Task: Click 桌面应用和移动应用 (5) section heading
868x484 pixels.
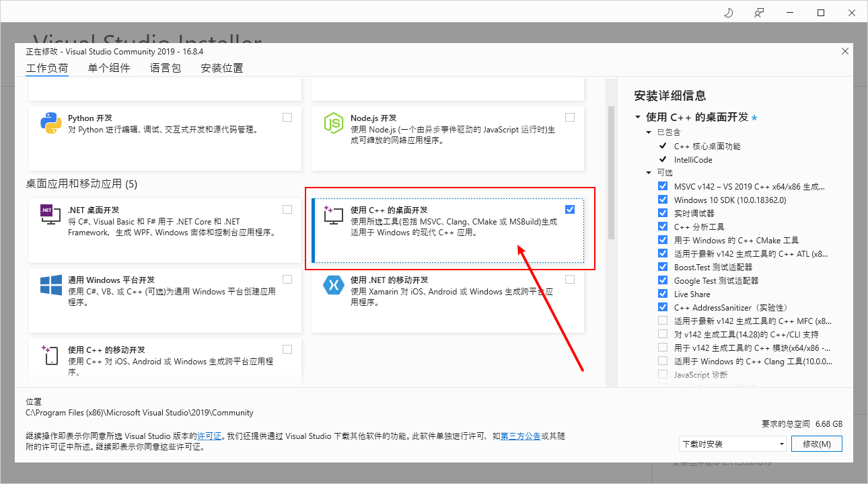Action: coord(81,184)
